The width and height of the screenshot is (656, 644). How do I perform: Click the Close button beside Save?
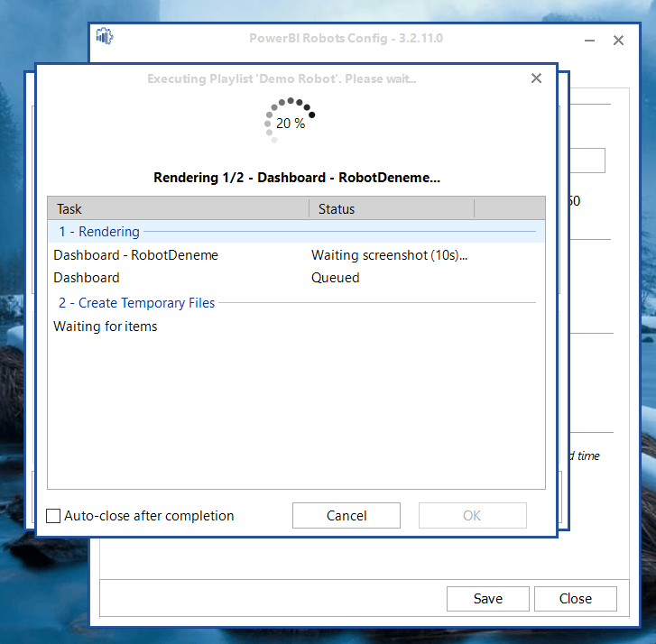(575, 599)
